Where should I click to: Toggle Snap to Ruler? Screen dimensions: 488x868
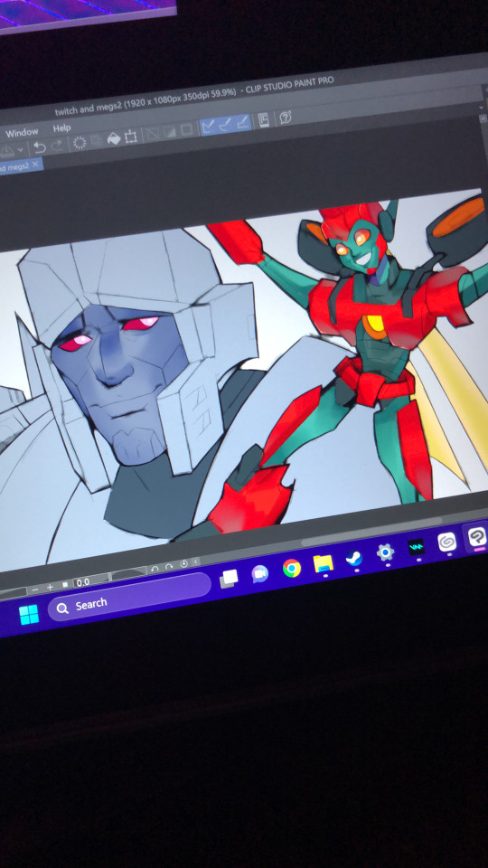click(x=209, y=127)
